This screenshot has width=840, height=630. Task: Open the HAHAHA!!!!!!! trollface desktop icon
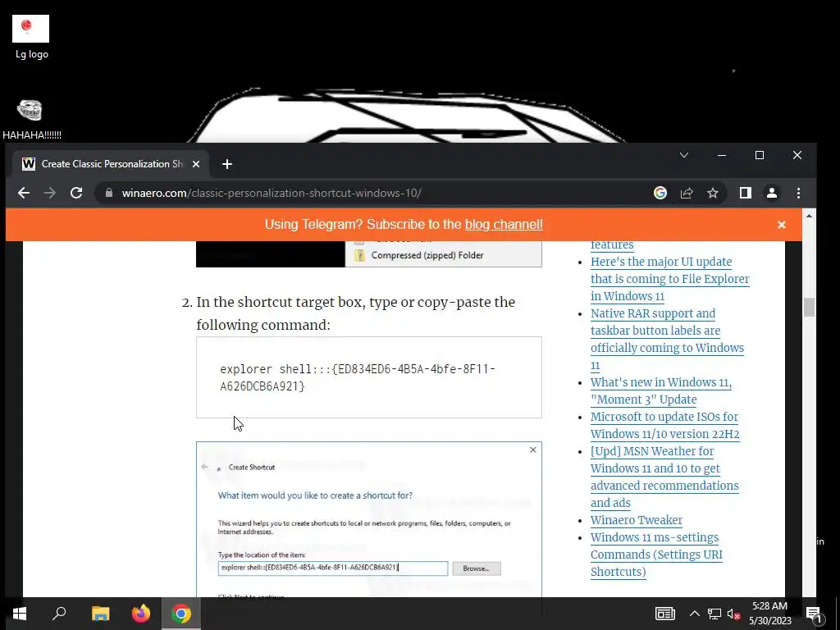(x=30, y=120)
